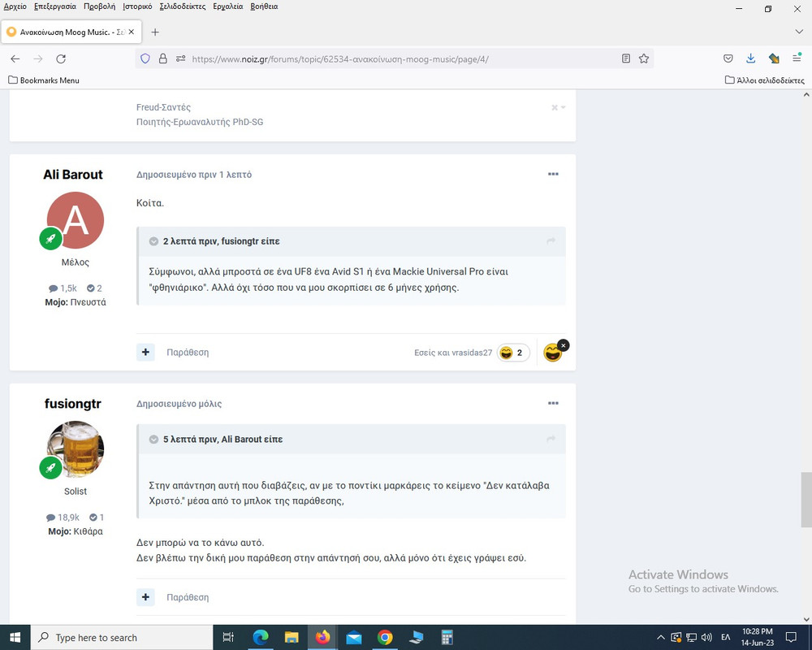Open the notification center

pos(791,638)
